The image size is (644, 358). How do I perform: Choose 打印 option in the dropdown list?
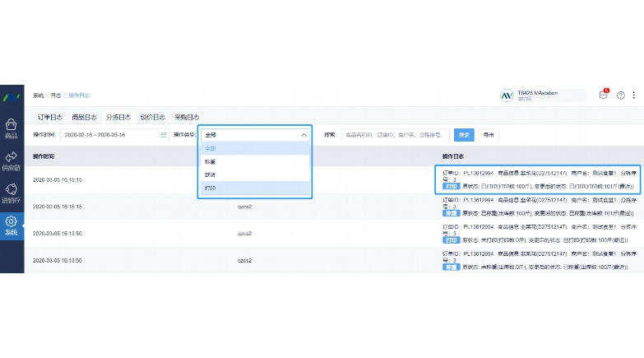click(255, 188)
